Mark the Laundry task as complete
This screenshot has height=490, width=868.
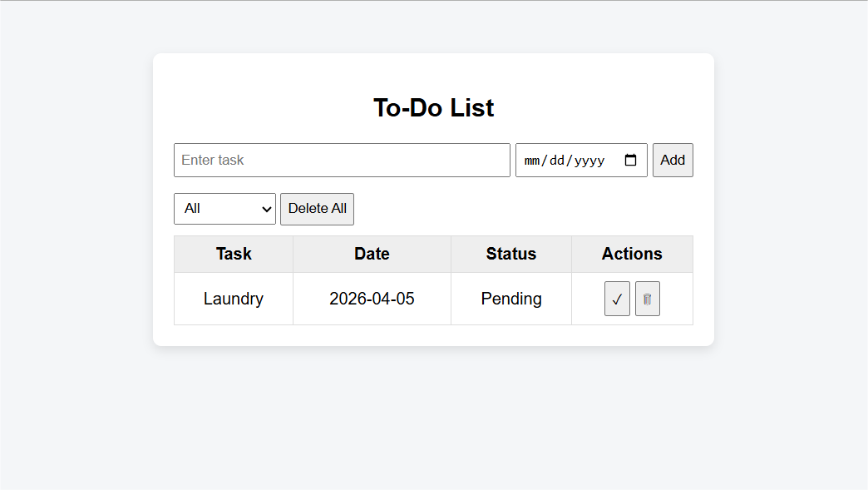[617, 299]
